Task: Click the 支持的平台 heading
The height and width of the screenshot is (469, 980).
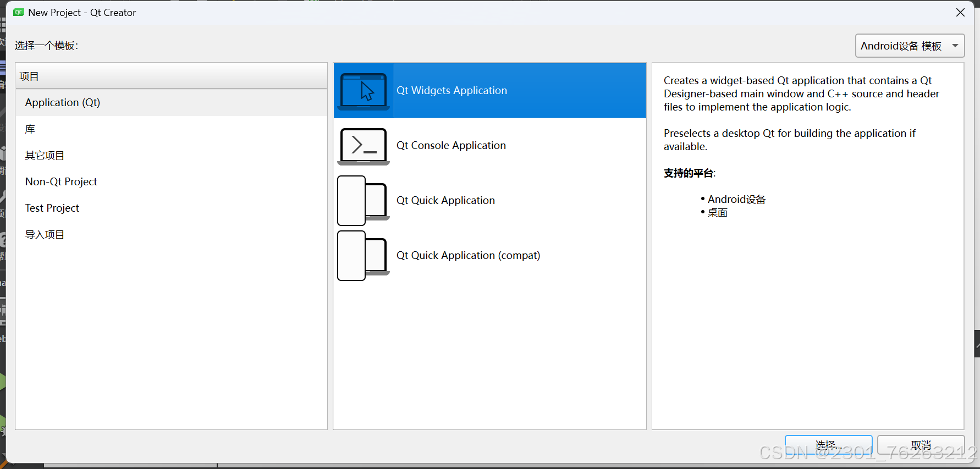Action: 690,173
